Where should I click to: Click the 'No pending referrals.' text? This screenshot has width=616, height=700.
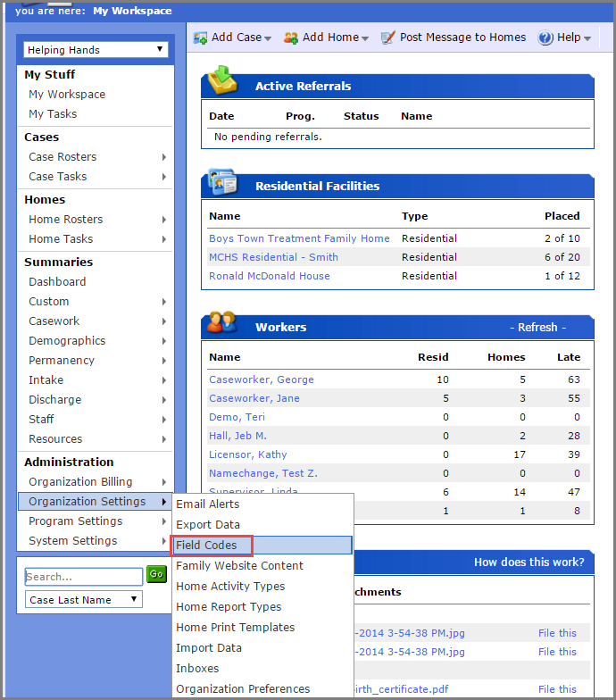tap(268, 137)
